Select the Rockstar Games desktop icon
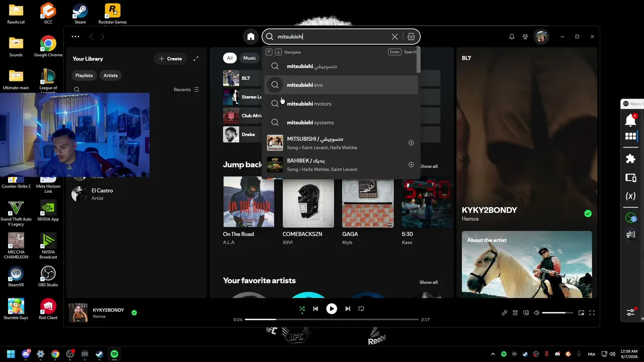644x362 pixels. [113, 14]
